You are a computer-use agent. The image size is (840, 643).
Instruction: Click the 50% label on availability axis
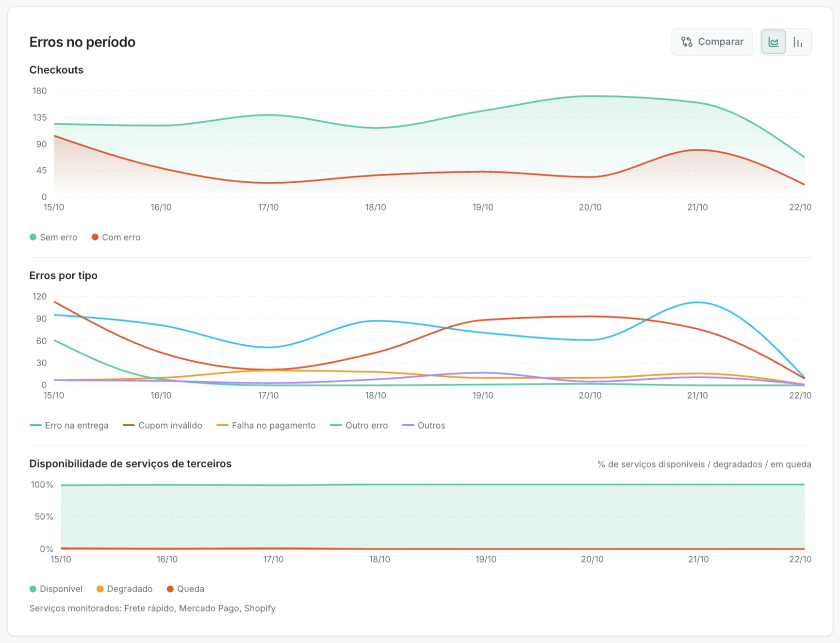[x=44, y=516]
